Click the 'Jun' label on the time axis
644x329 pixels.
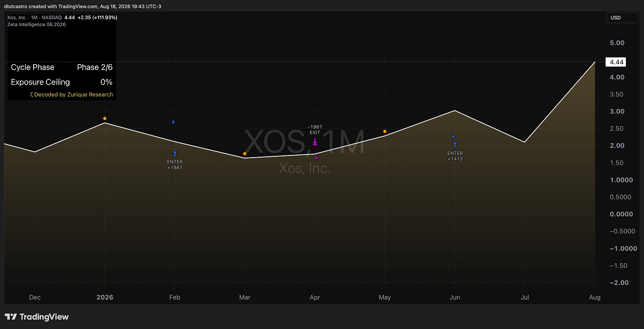[455, 298]
